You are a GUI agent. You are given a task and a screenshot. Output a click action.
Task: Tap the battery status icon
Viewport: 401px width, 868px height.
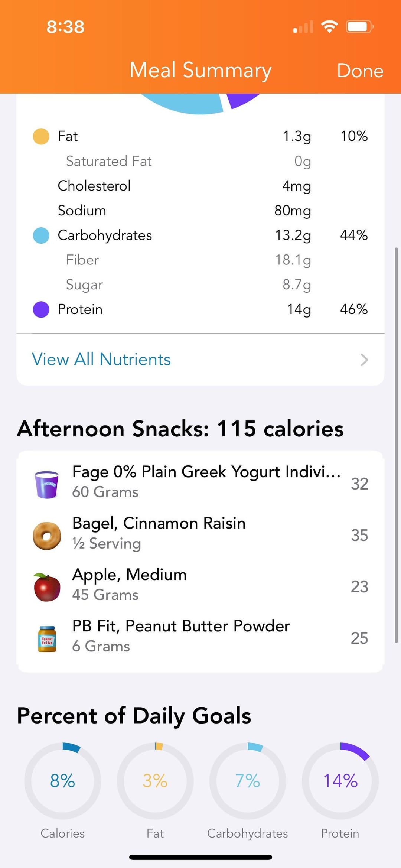pyautogui.click(x=359, y=27)
